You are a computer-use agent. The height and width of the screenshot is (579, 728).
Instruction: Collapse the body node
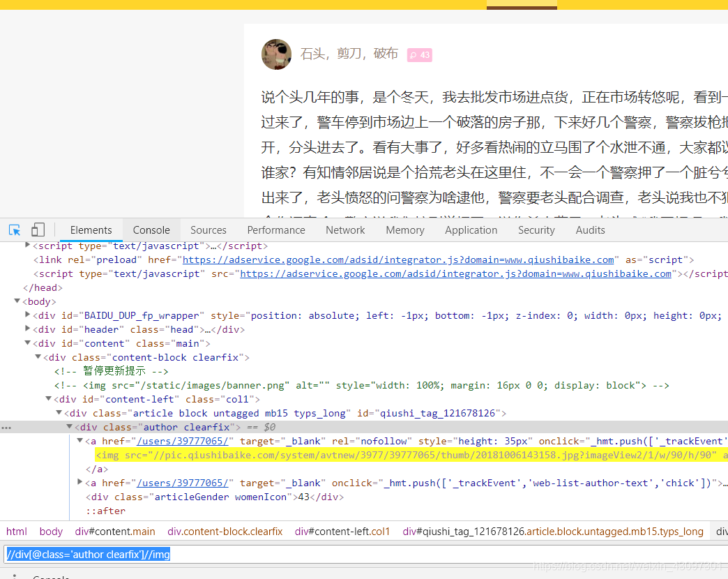click(x=17, y=301)
